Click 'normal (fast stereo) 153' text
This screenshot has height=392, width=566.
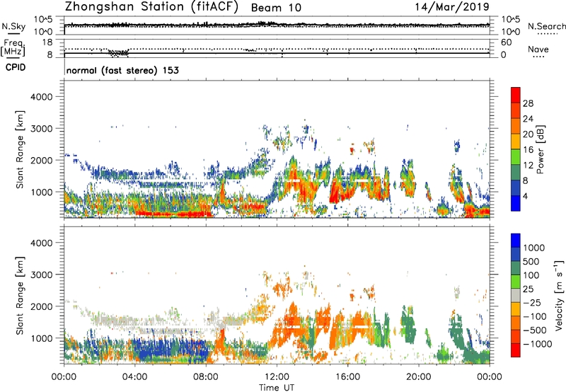(122, 70)
